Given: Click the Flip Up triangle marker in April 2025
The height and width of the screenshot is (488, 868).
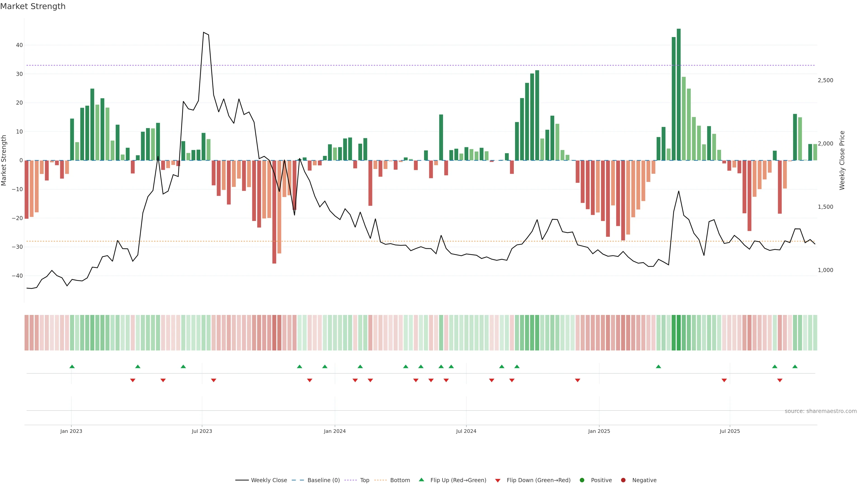Looking at the screenshot, I should (658, 366).
